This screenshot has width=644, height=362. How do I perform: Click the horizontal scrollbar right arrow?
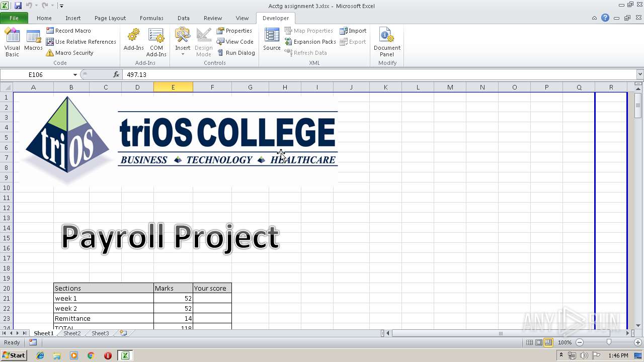pos(628,333)
